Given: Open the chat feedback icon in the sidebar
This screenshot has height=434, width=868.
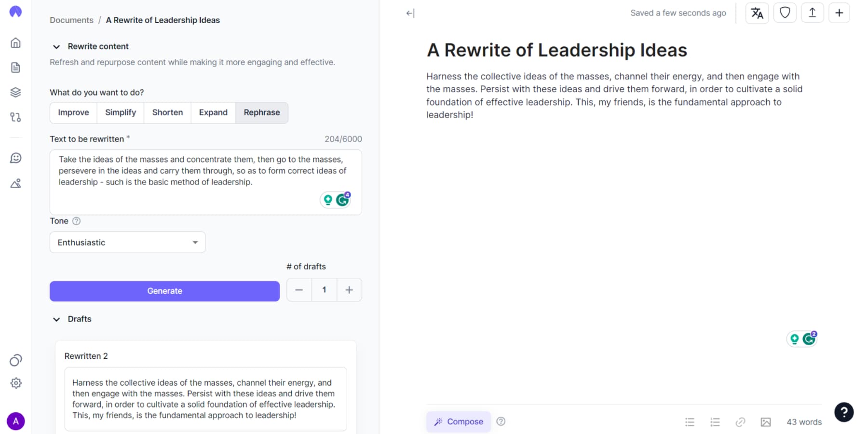Looking at the screenshot, I should tap(15, 158).
